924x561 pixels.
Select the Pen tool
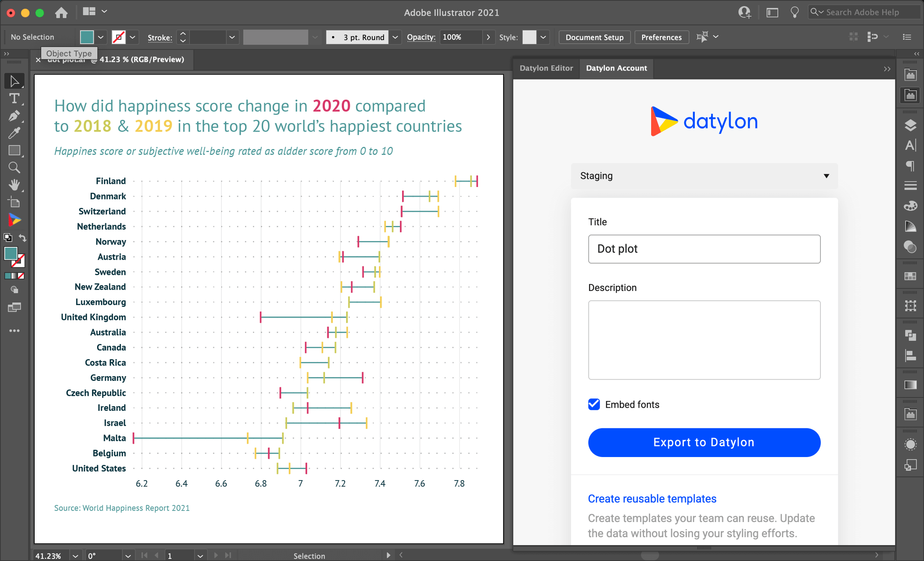click(x=15, y=116)
